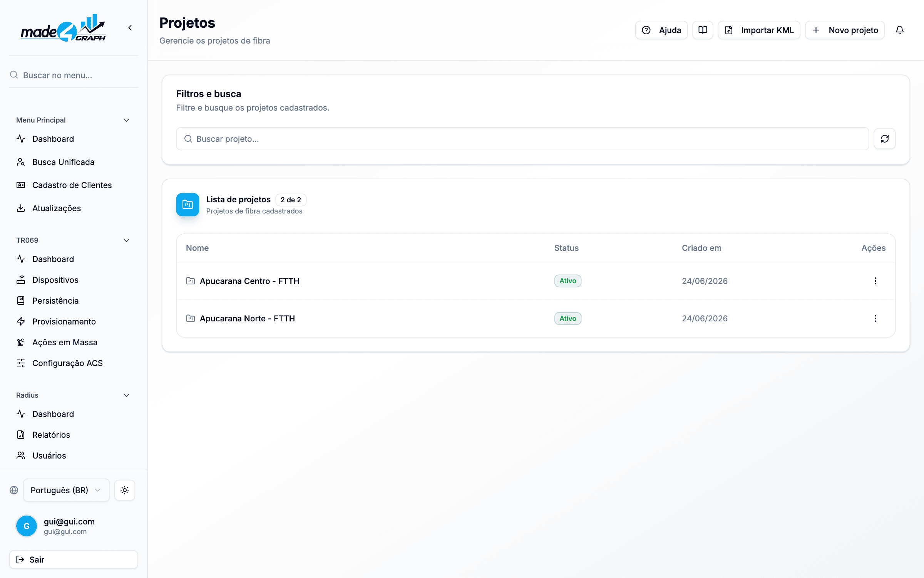This screenshot has width=924, height=578.
Task: Open Configuração ACS
Action: click(x=73, y=363)
